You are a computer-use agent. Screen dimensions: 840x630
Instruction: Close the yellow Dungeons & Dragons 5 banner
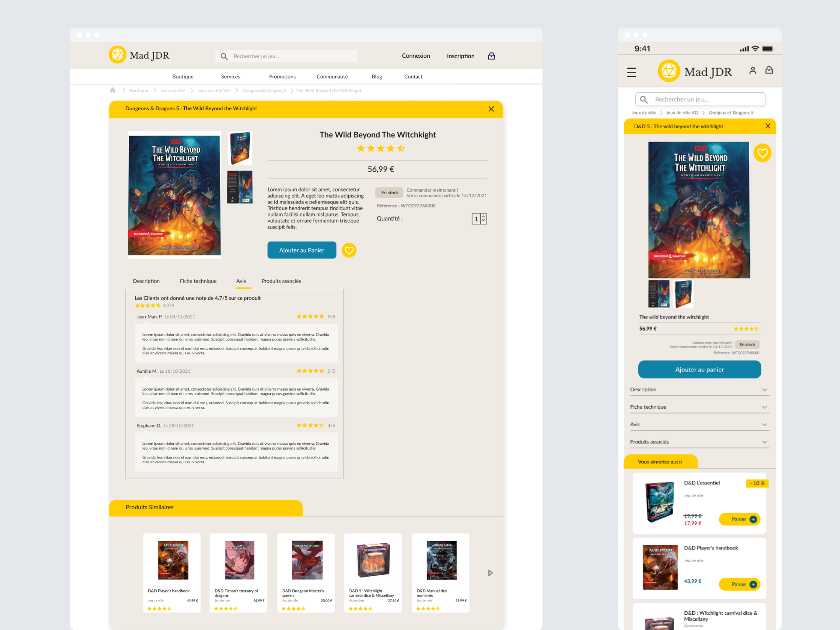(491, 109)
